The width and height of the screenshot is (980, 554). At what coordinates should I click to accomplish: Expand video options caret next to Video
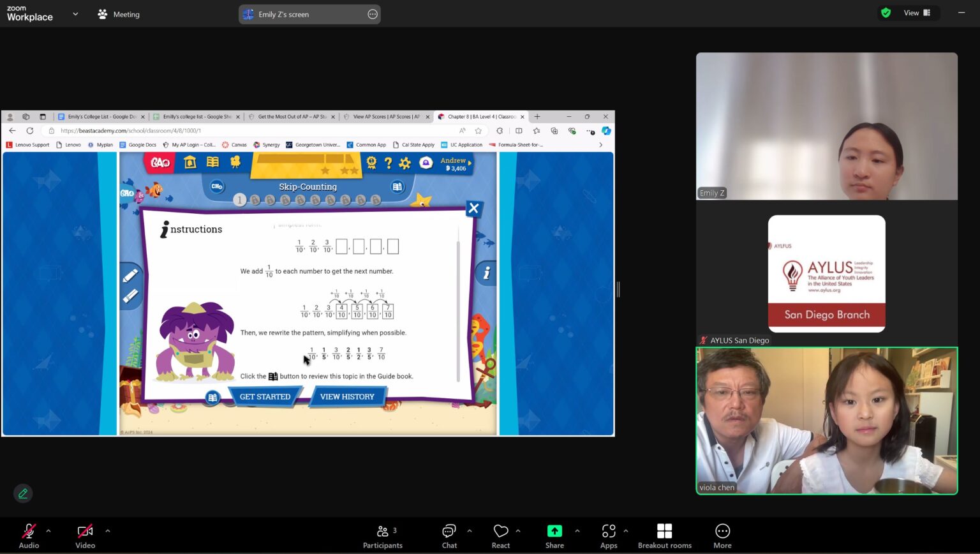[x=108, y=530]
